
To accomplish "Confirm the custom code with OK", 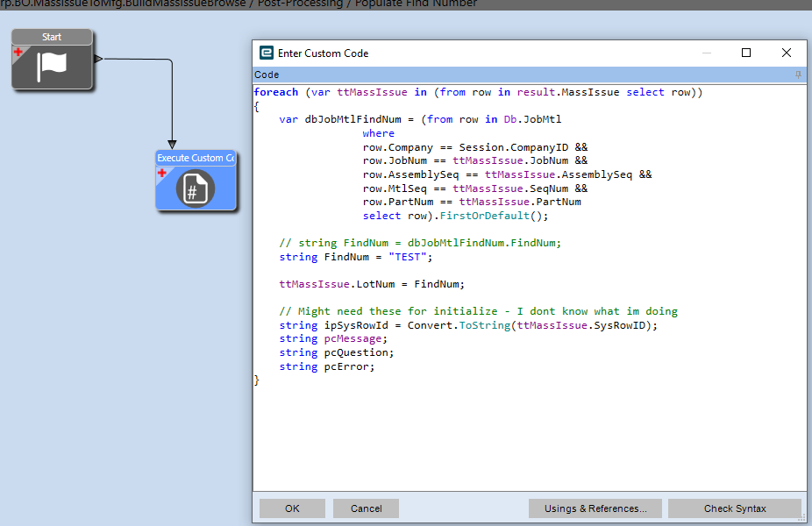I will (292, 508).
